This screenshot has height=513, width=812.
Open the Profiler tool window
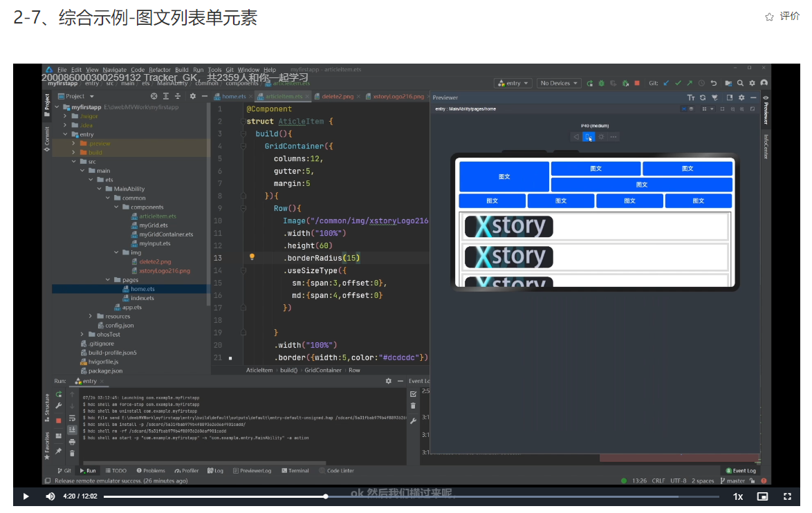tap(187, 471)
